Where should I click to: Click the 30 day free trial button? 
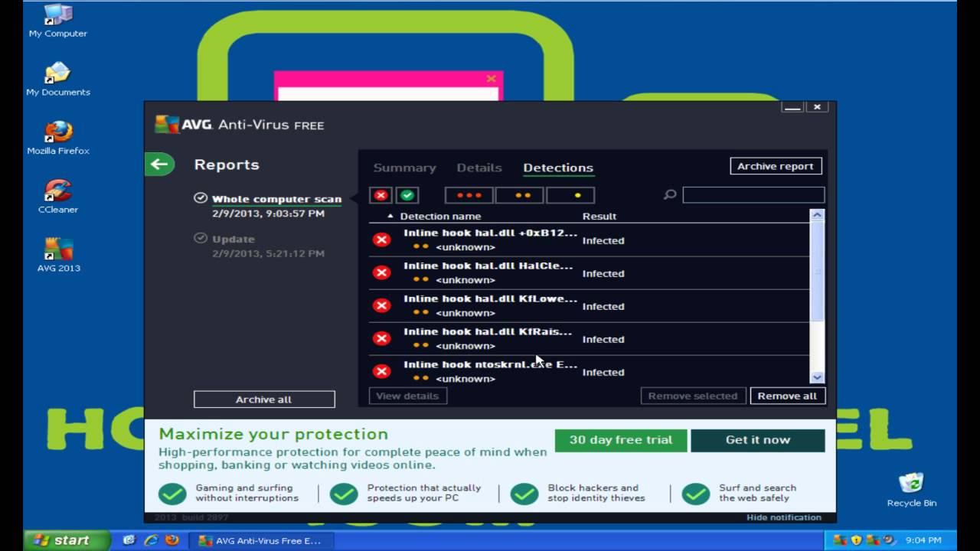click(620, 440)
